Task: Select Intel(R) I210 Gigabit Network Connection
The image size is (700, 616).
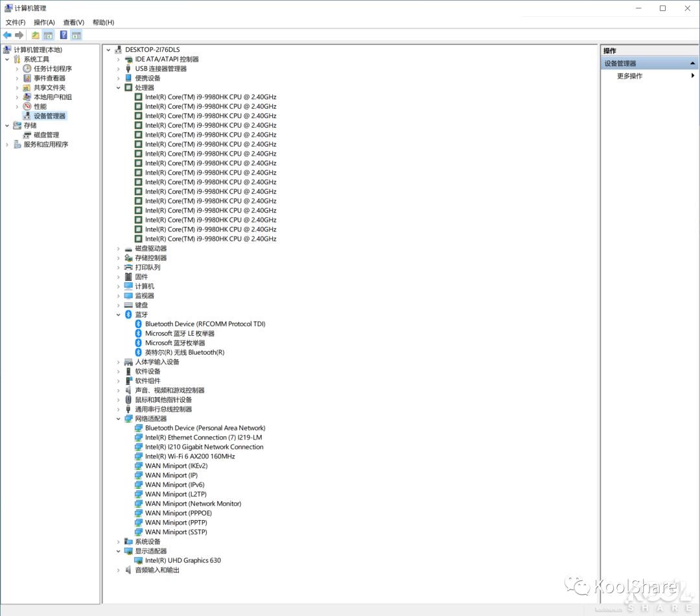Action: coord(204,447)
